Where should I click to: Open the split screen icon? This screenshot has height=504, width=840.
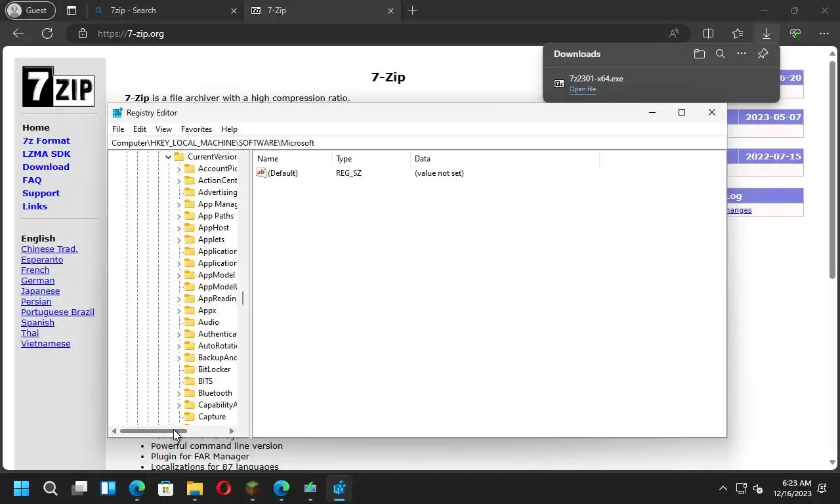[708, 33]
